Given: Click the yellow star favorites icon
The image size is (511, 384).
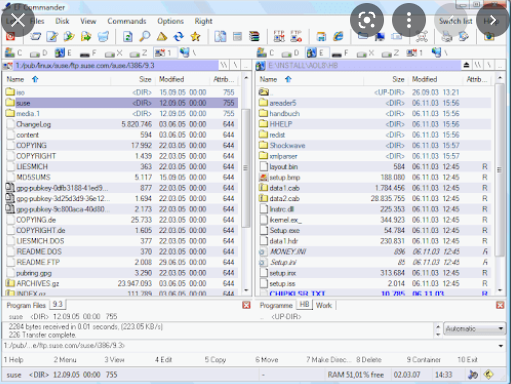Looking at the screenshot, I should pos(196,36).
